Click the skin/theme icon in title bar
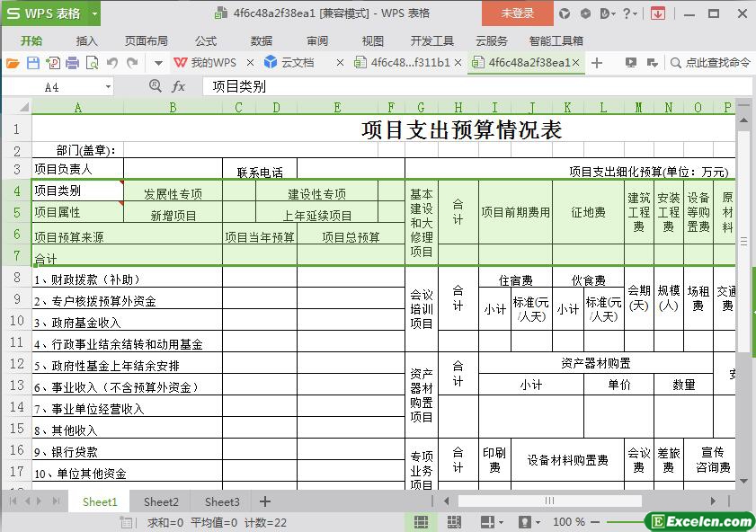Image resolution: width=756 pixels, height=532 pixels. click(x=565, y=13)
